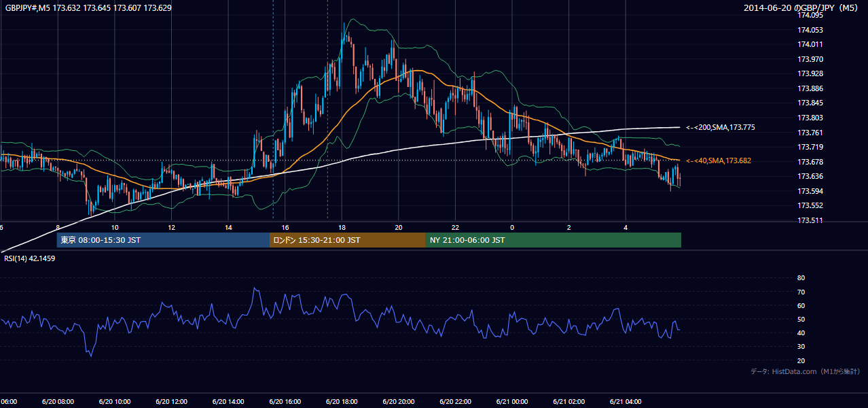The image size is (868, 408).
Task: Click the chart title 2014-06-20 のGBP/JPY (M5)
Action: [801, 8]
